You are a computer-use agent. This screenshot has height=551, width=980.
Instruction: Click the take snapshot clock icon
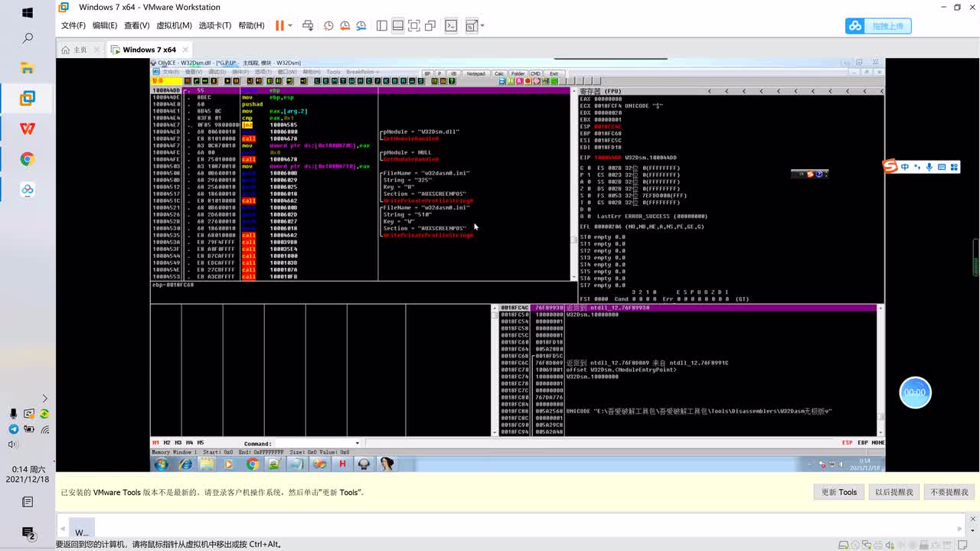pyautogui.click(x=328, y=25)
